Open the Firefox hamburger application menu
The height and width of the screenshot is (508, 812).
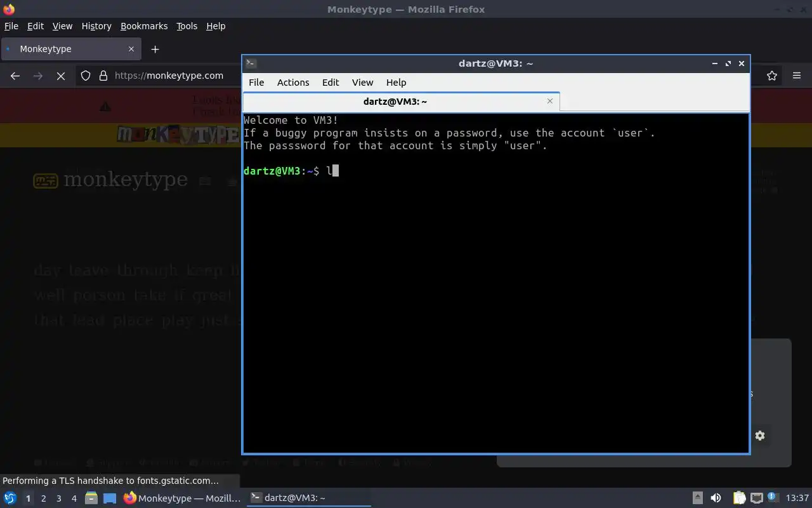pos(797,76)
